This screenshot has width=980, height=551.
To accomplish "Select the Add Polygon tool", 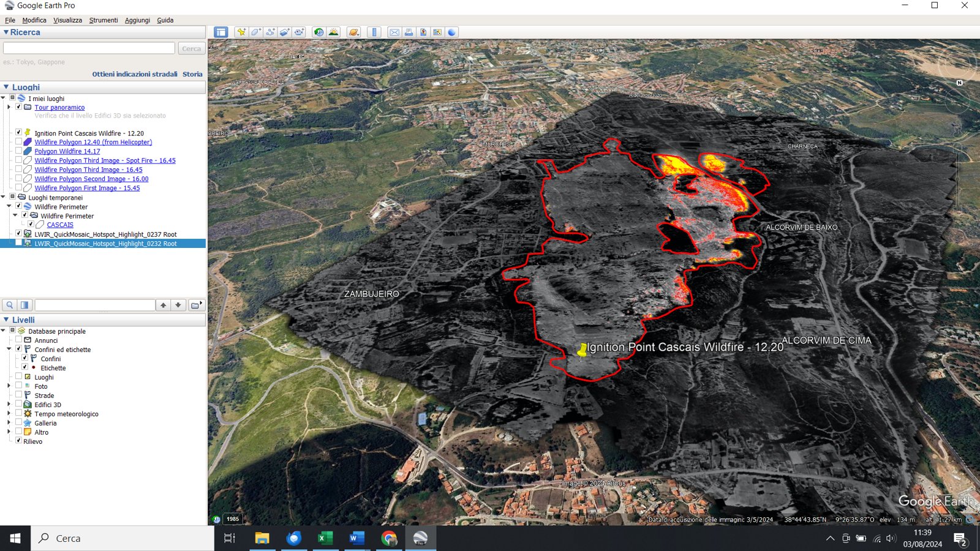I will pos(256,32).
